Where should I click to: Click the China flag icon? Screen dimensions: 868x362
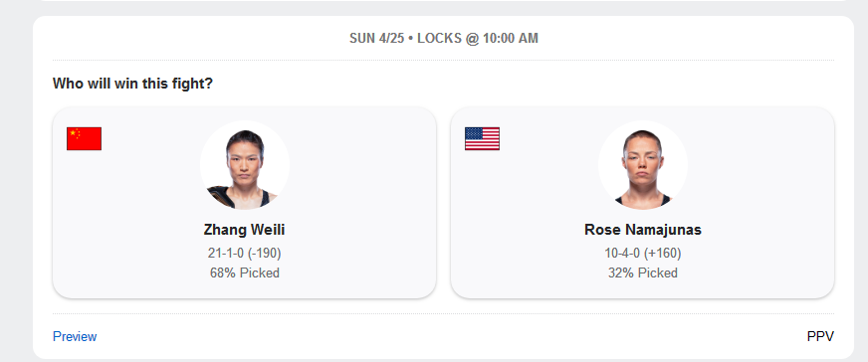(85, 138)
